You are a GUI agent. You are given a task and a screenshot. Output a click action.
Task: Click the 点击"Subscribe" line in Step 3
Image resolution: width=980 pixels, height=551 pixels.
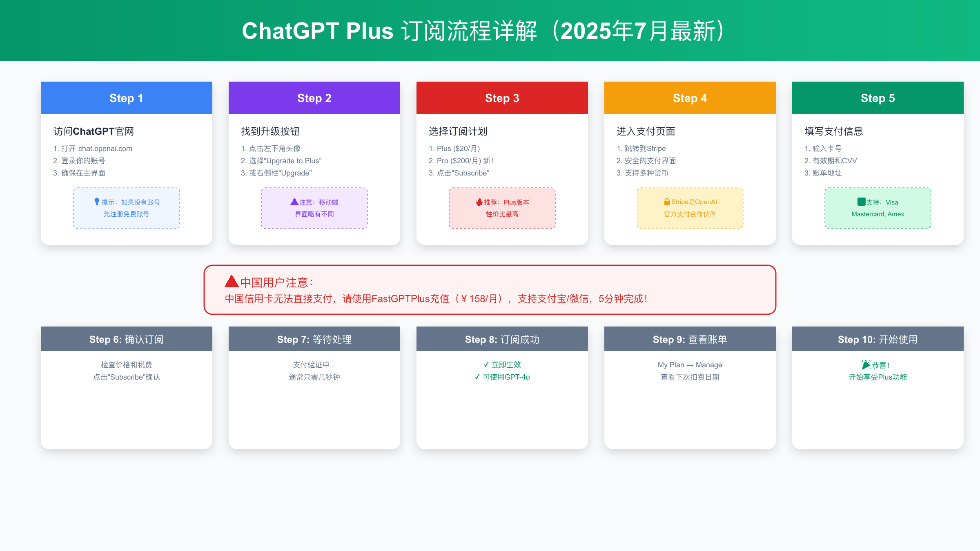click(x=459, y=173)
